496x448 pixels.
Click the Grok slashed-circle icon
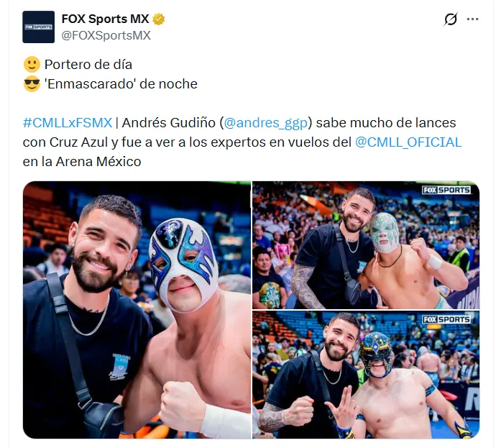[450, 19]
